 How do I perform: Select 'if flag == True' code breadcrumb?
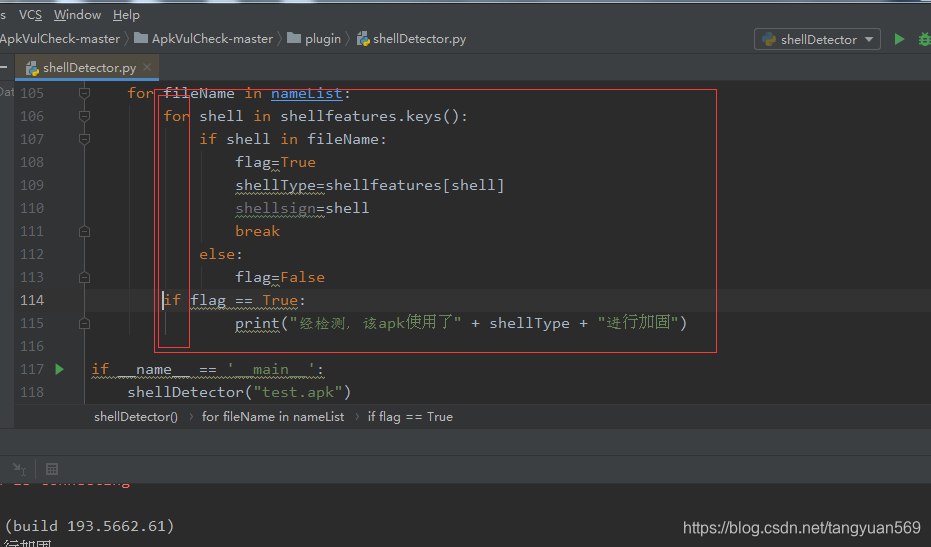[x=410, y=417]
